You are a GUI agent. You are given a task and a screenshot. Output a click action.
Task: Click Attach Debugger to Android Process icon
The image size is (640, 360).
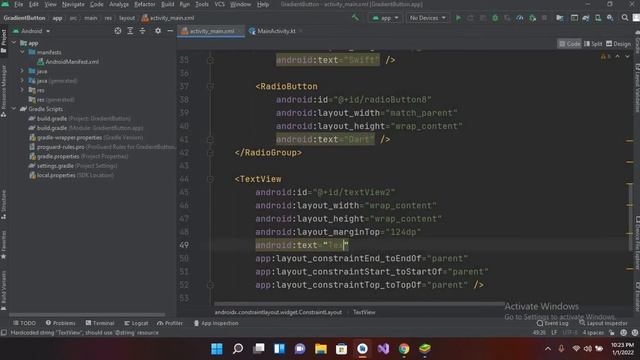point(532,18)
